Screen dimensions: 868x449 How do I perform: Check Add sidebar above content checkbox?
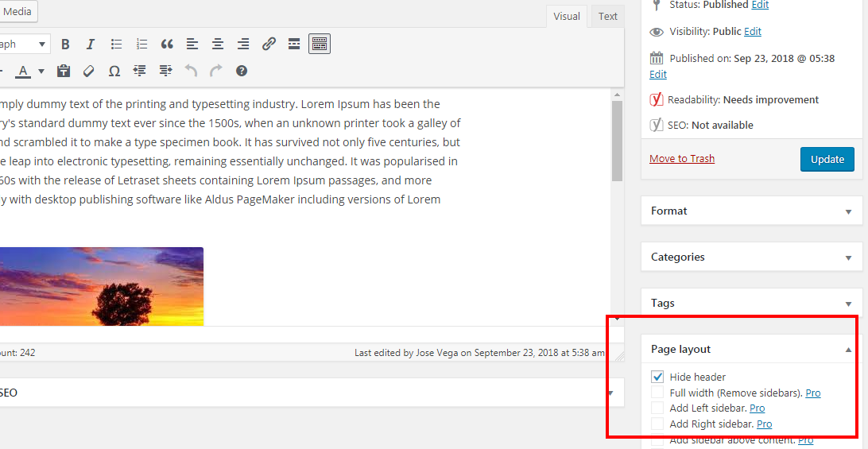click(x=657, y=440)
